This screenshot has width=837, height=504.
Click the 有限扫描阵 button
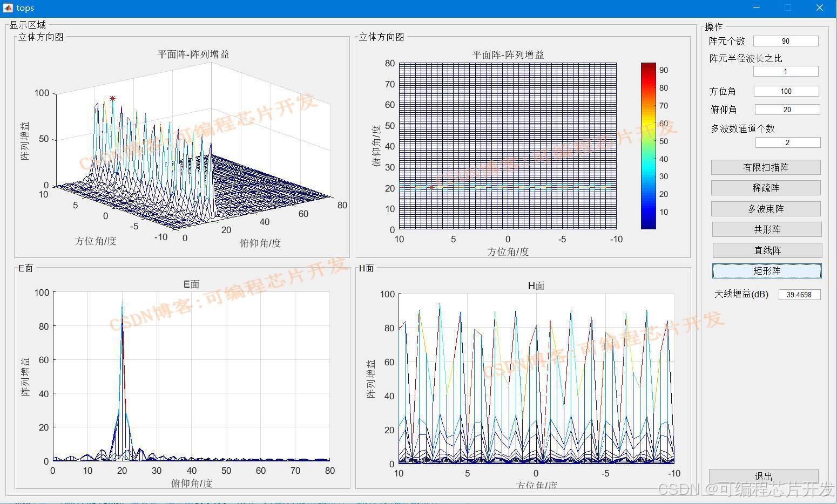pyautogui.click(x=766, y=167)
